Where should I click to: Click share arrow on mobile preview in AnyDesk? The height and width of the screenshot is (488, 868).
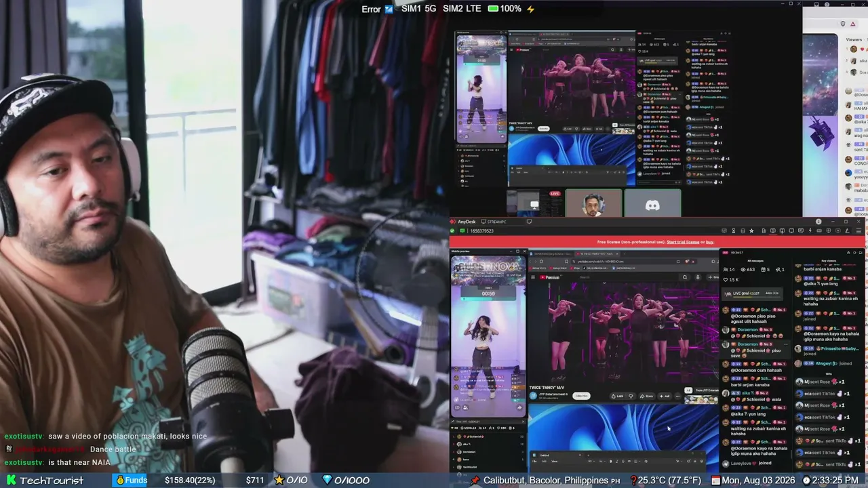pyautogui.click(x=519, y=408)
